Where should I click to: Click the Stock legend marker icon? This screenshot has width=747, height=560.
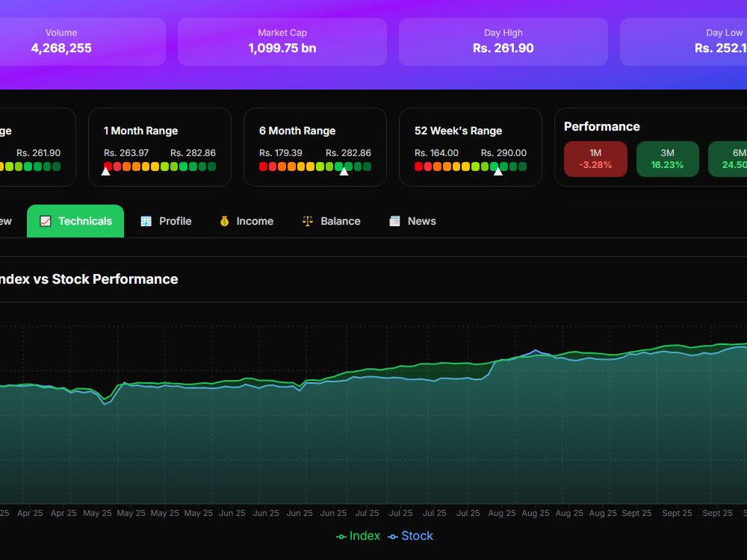click(393, 537)
